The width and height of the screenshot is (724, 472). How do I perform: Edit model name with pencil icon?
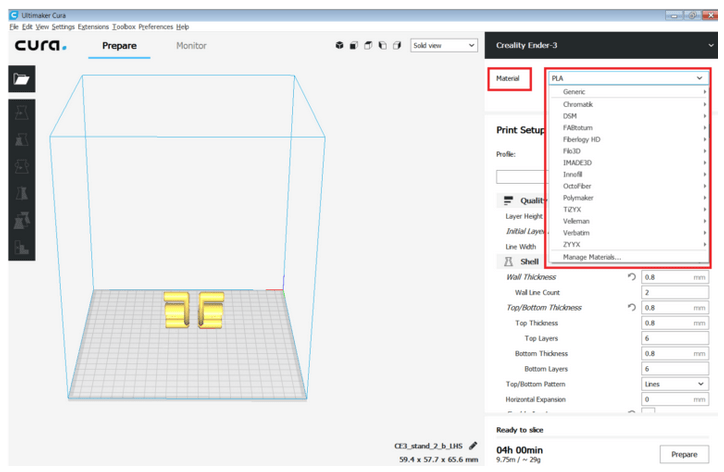click(473, 446)
